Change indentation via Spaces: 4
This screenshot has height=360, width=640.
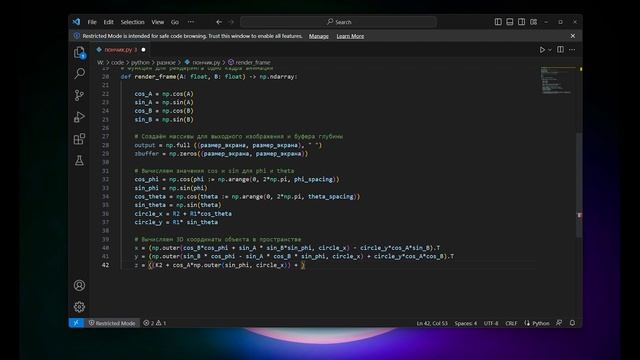pyautogui.click(x=466, y=323)
